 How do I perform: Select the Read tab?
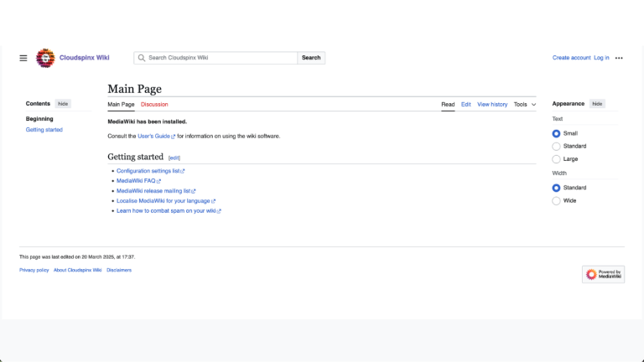point(448,104)
